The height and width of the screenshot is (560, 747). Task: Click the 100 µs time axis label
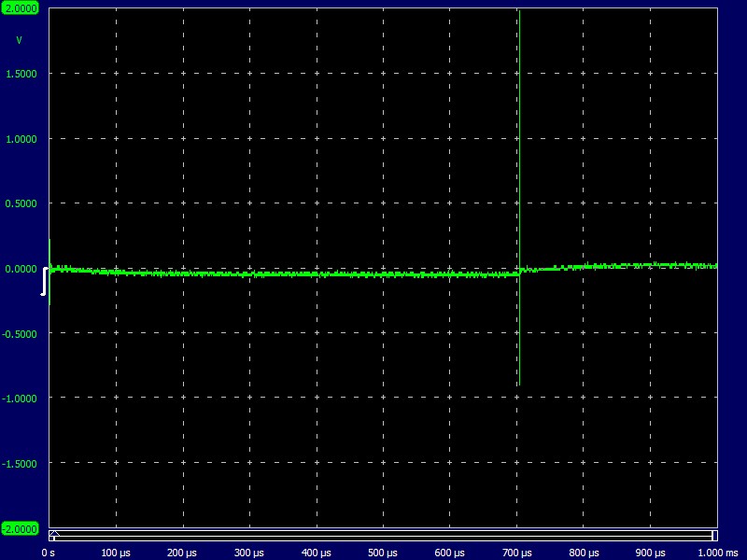[x=116, y=553]
